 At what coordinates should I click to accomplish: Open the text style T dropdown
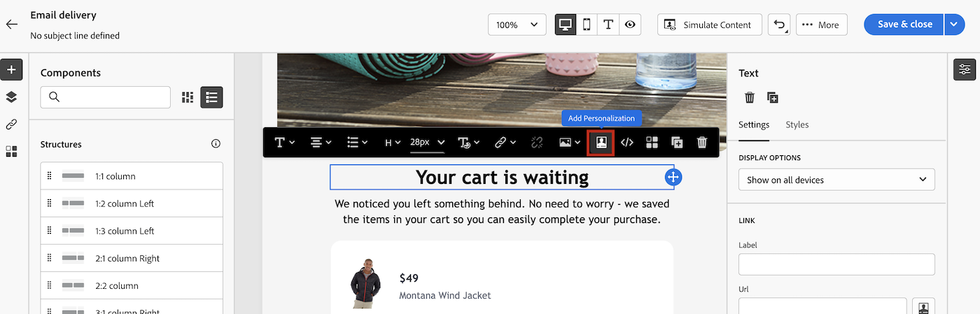point(284,143)
